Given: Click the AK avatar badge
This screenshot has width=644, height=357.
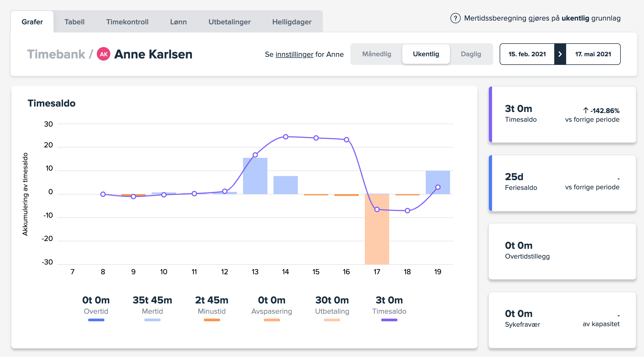Looking at the screenshot, I should click(104, 54).
